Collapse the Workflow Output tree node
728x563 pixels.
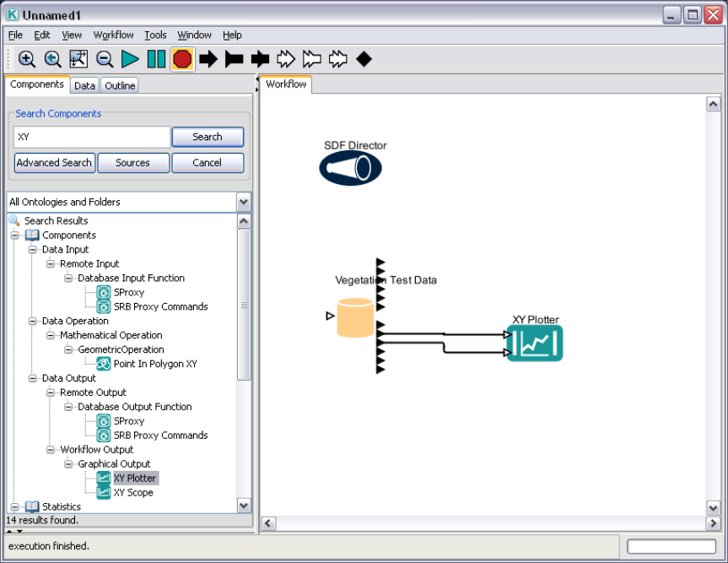tap(51, 450)
